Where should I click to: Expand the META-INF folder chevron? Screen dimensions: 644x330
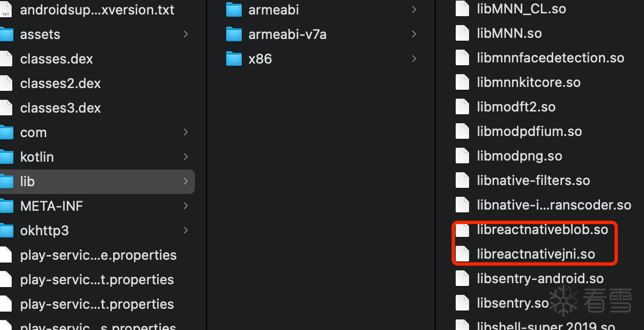click(x=186, y=206)
